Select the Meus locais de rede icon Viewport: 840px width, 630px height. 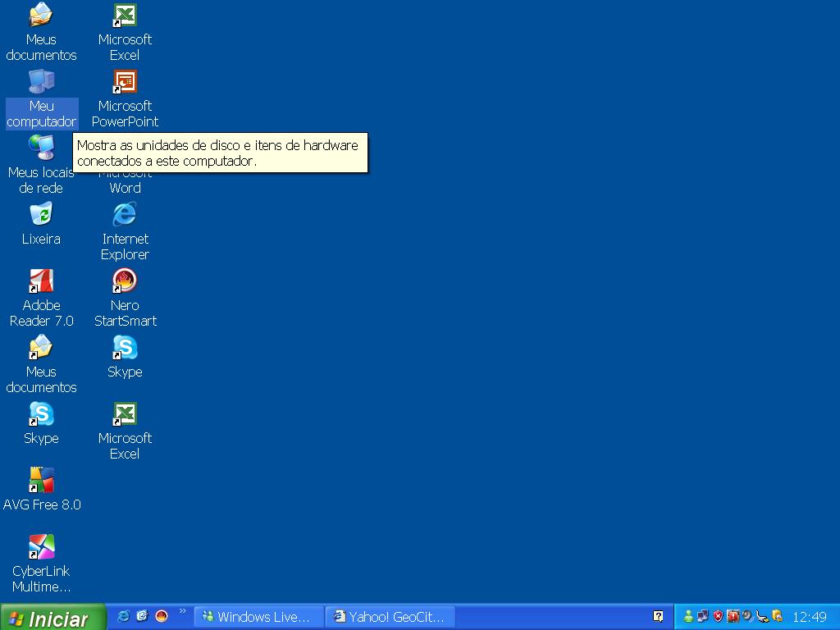(x=41, y=165)
